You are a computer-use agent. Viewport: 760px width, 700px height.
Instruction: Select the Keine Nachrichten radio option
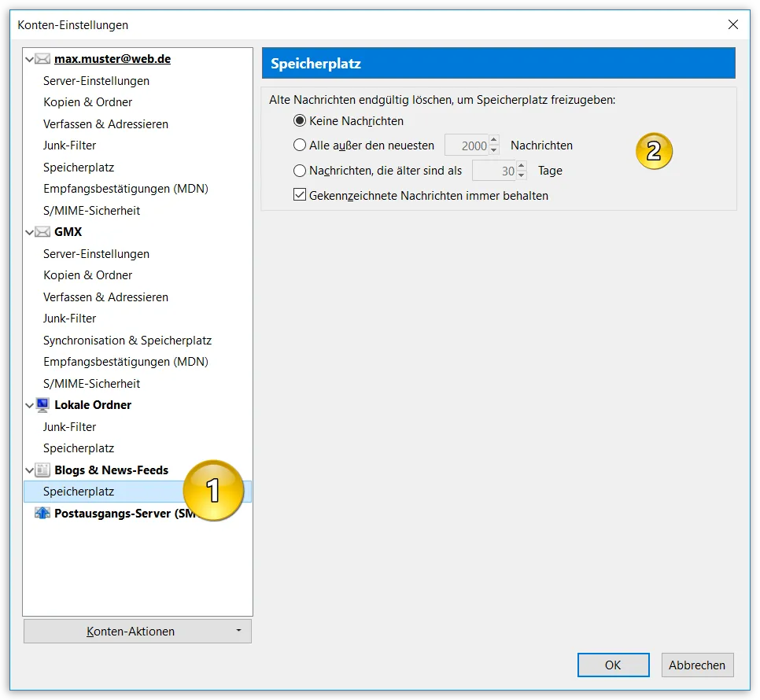pos(300,120)
